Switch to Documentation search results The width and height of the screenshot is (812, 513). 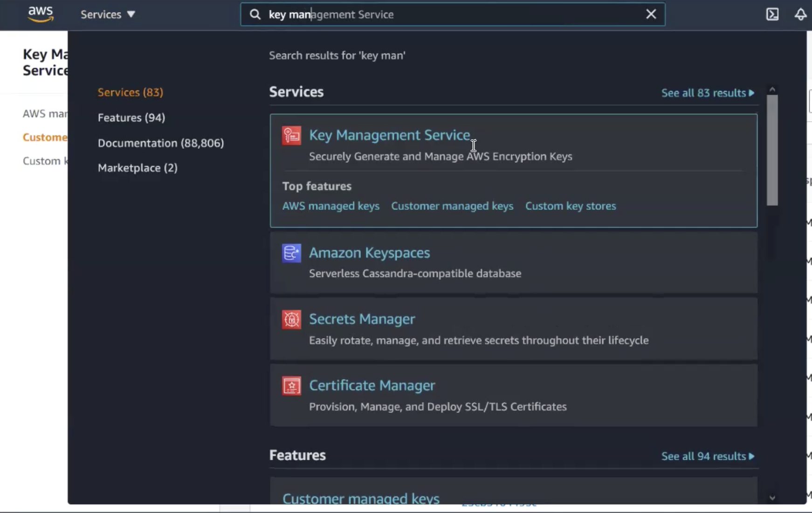160,143
